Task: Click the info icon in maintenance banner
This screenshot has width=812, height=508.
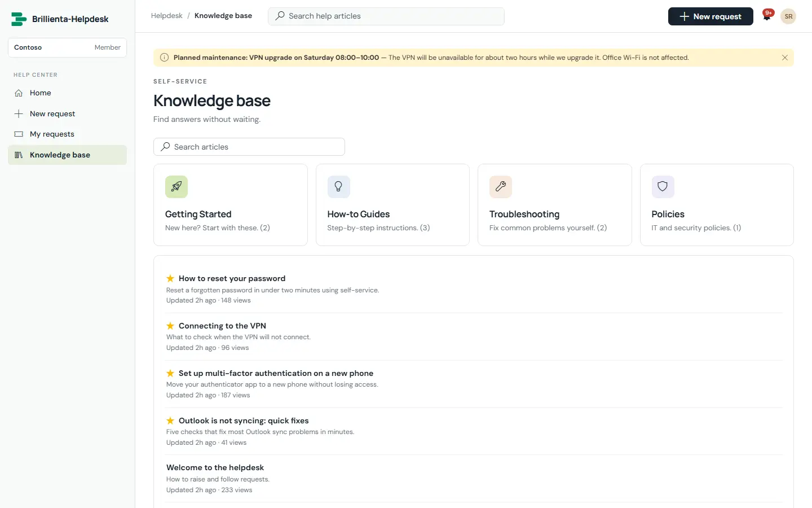Action: (x=164, y=58)
